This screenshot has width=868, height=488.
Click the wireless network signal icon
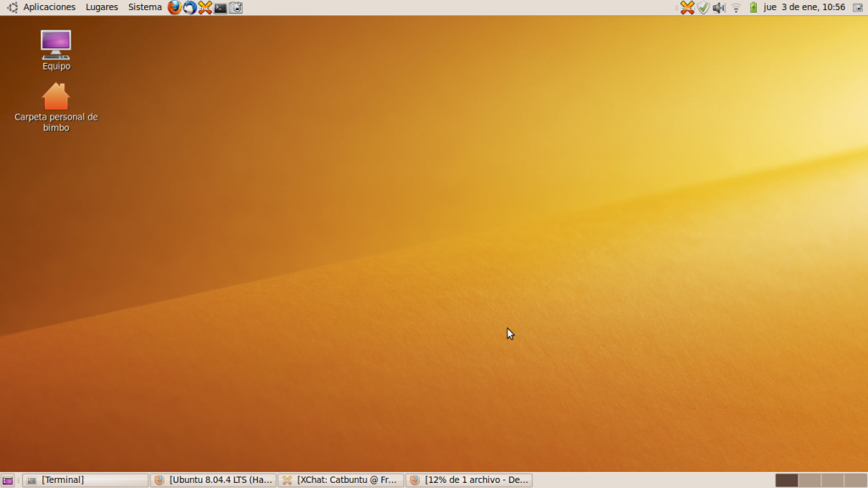tap(736, 8)
